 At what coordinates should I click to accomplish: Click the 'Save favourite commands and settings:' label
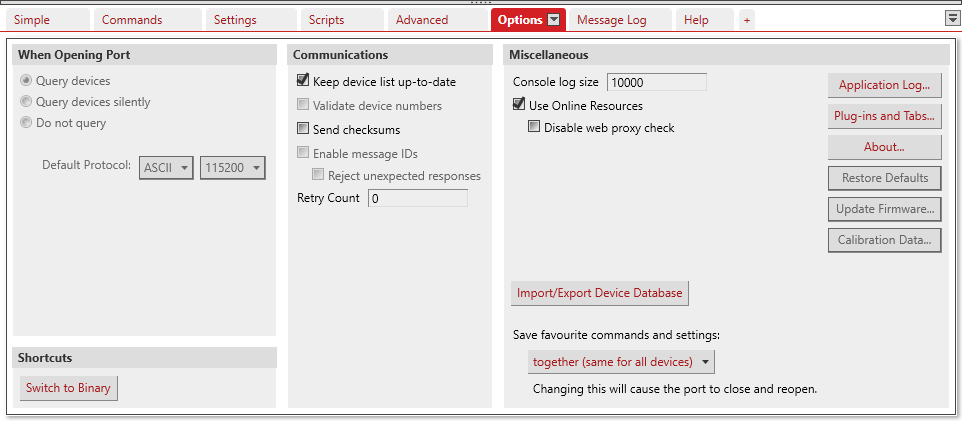(617, 336)
